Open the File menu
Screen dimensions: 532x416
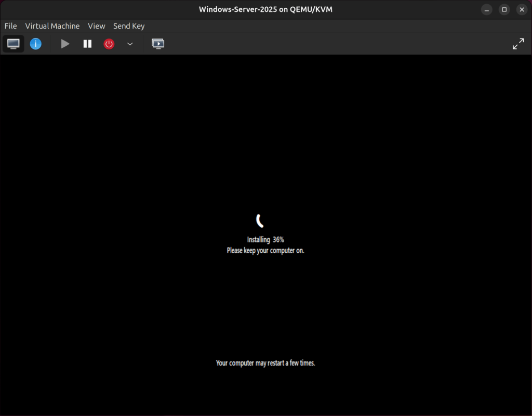10,26
